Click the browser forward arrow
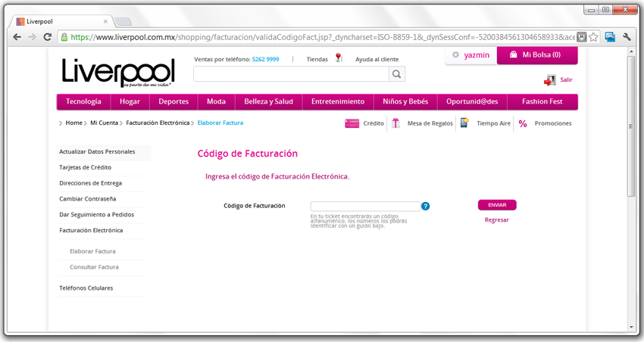The height and width of the screenshot is (342, 644). [32, 37]
